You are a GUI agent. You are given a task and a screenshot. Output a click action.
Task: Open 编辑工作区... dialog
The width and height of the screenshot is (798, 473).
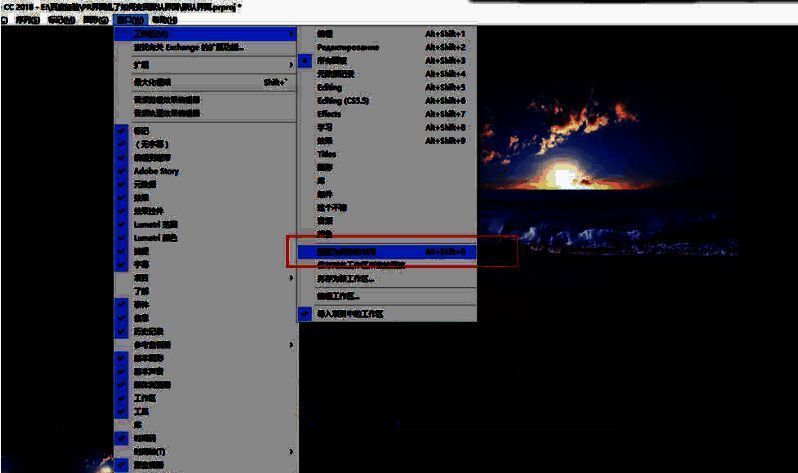pyautogui.click(x=338, y=296)
